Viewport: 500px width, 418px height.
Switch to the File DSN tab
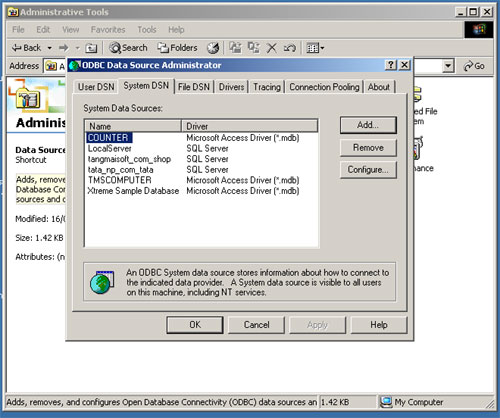pos(194,87)
